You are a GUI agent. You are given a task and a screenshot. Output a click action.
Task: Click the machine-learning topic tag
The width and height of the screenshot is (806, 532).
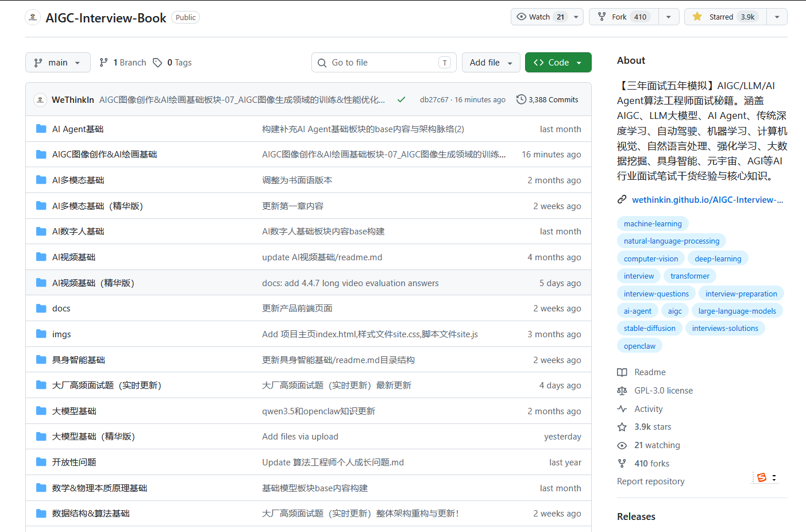[x=653, y=223]
